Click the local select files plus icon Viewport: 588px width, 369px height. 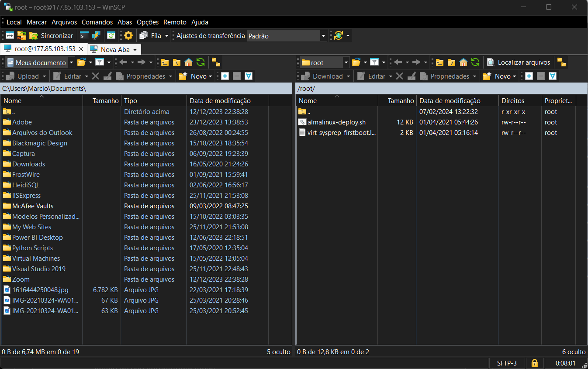(x=225, y=76)
